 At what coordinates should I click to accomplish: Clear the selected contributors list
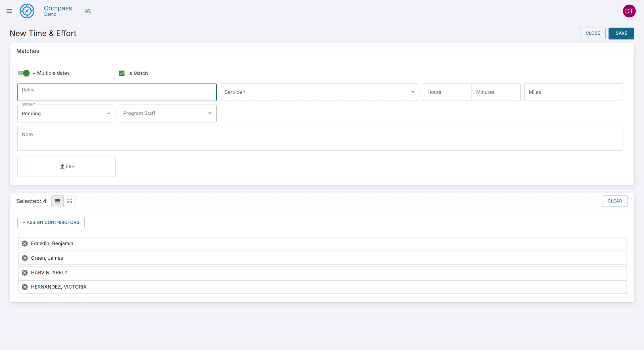(x=614, y=201)
